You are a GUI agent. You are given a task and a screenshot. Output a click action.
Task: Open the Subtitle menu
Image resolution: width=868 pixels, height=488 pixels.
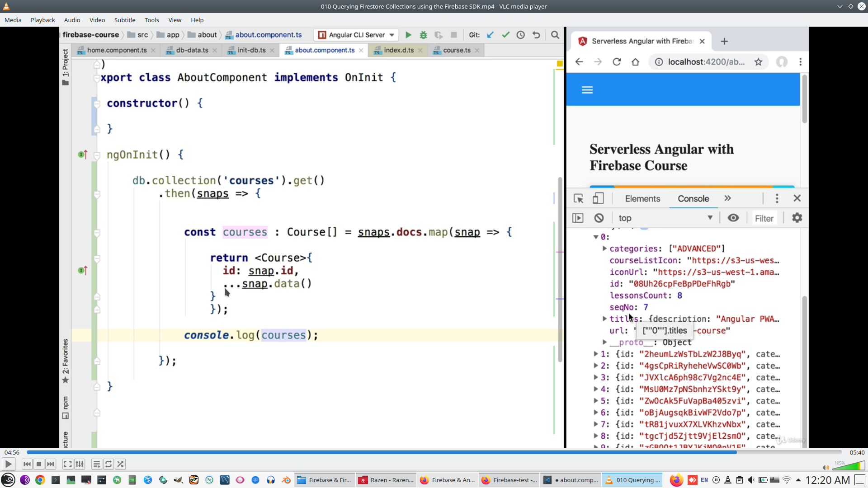click(124, 20)
